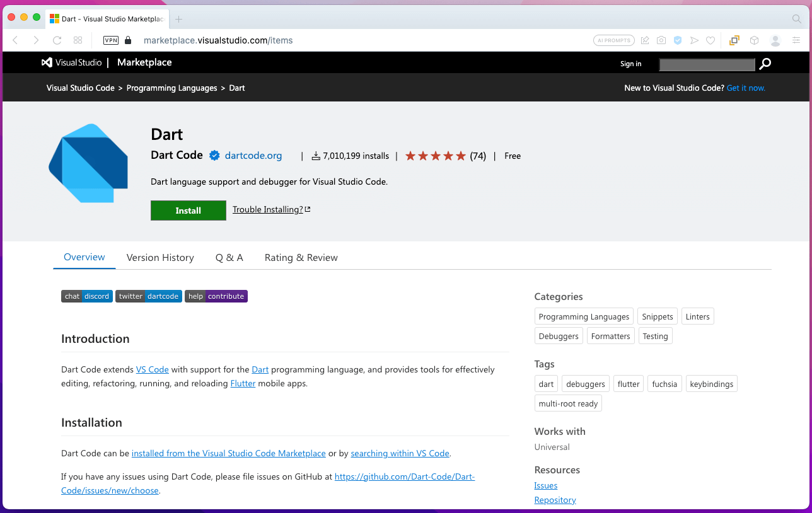Open the extensions cube icon
812x513 pixels.
pos(754,40)
